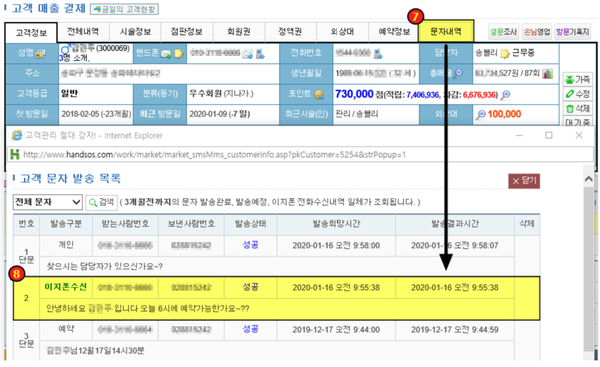Minimize the Internet Explorer popup window
Image resolution: width=600 pixels, height=367 pixels.
point(519,135)
